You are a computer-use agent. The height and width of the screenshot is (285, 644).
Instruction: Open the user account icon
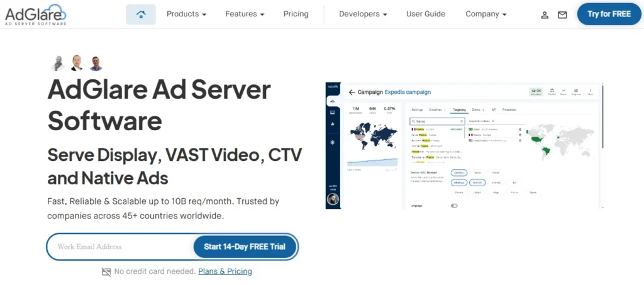pyautogui.click(x=545, y=14)
